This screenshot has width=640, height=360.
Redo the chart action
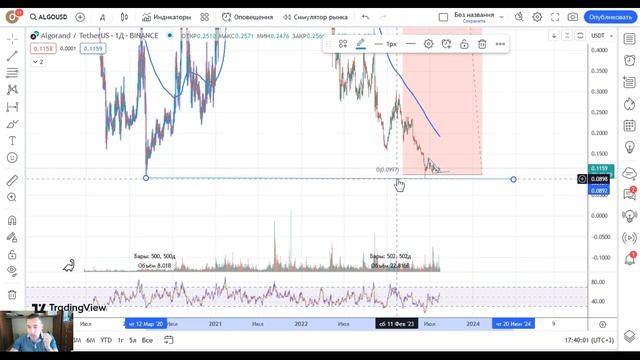(383, 17)
